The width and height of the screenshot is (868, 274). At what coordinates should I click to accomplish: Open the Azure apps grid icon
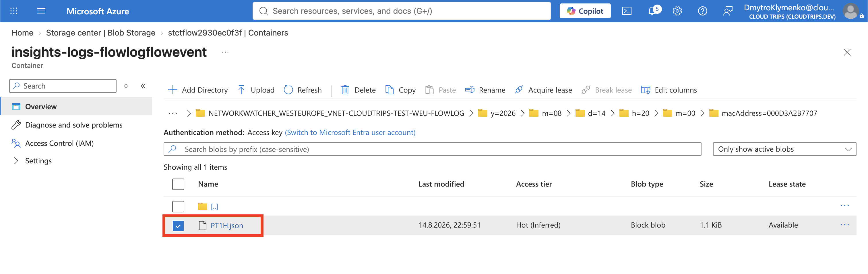[x=14, y=11]
